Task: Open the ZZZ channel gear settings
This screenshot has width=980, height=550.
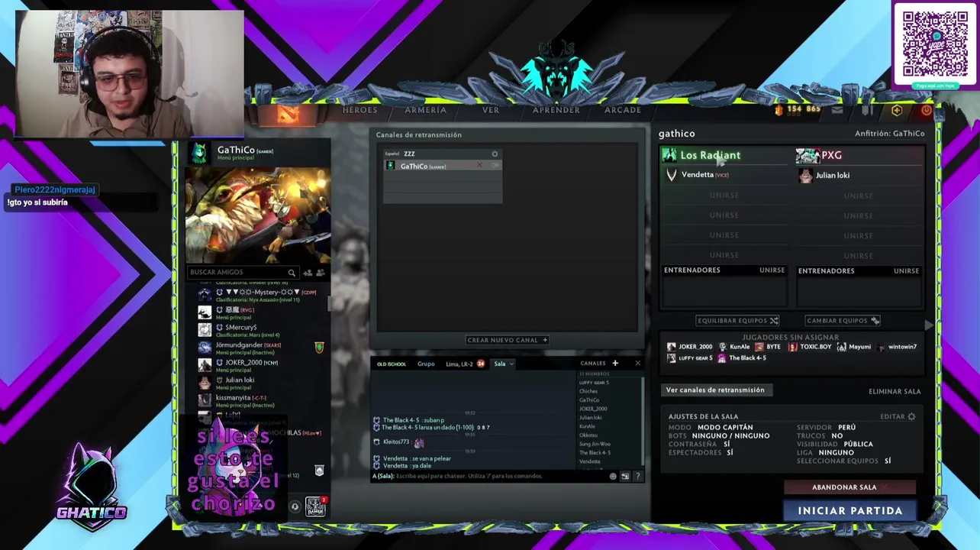Action: tap(495, 154)
